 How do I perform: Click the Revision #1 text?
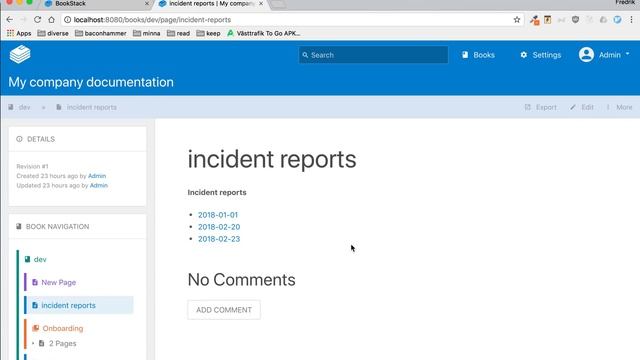point(32,166)
